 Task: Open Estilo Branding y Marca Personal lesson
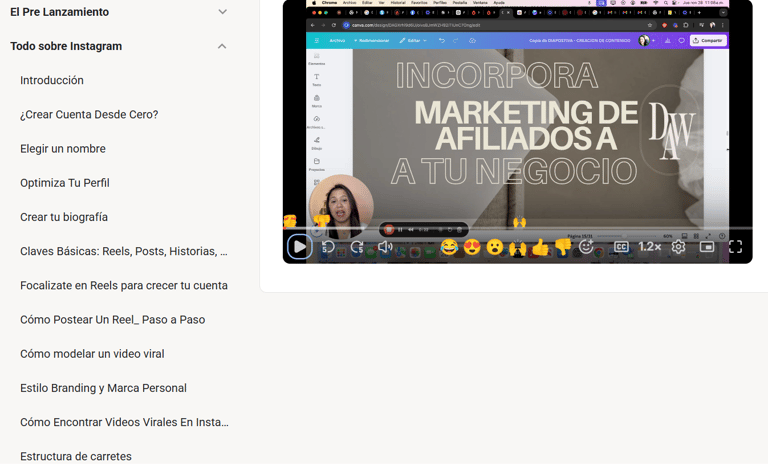coord(103,388)
